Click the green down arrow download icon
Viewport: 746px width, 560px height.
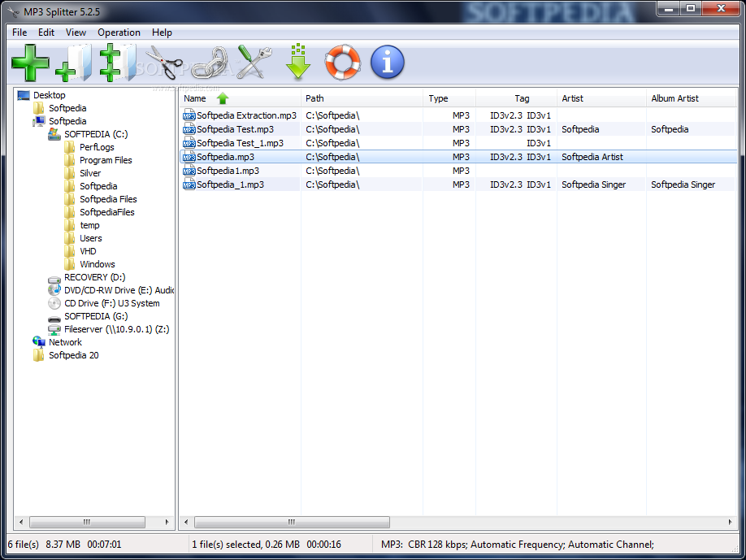coord(298,62)
